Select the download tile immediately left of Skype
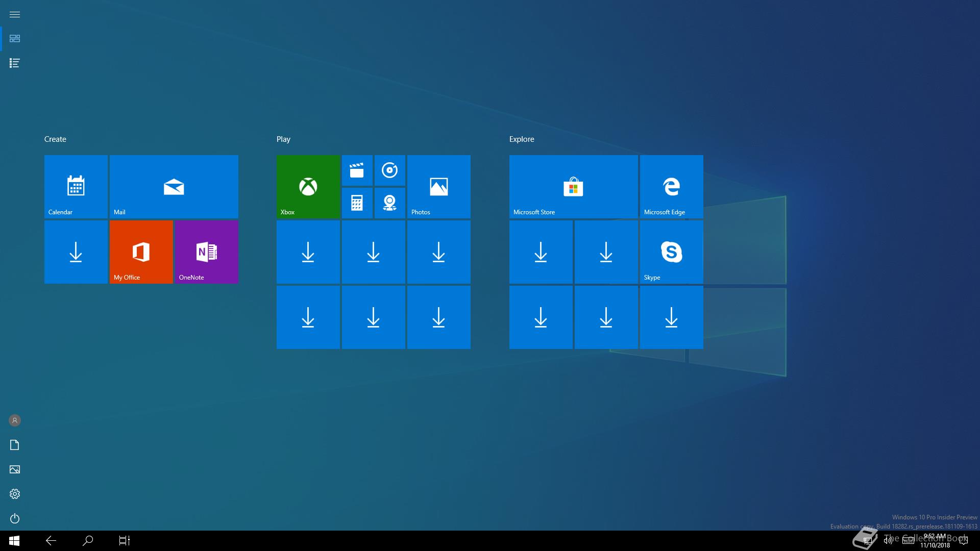980x551 pixels. click(x=606, y=252)
